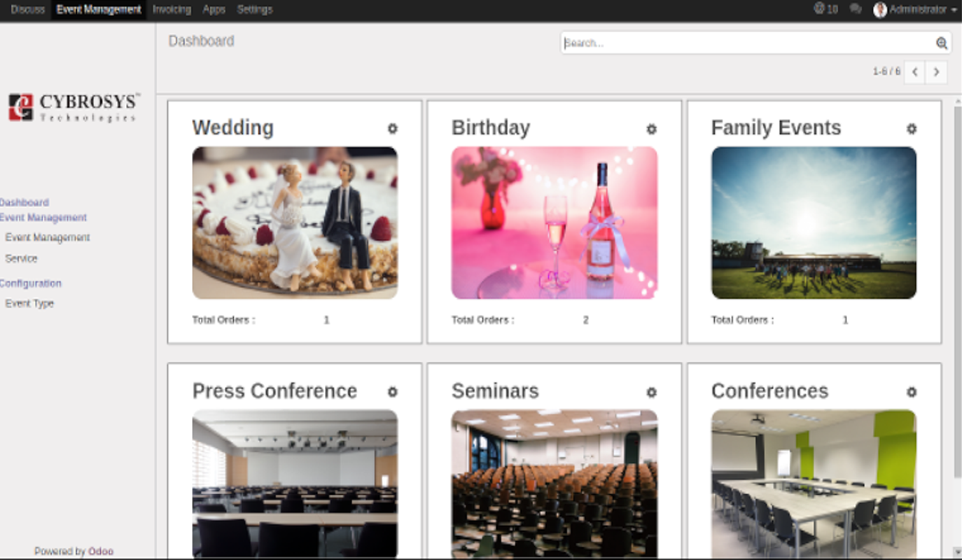Open settings gear on Press Conference card

(392, 392)
